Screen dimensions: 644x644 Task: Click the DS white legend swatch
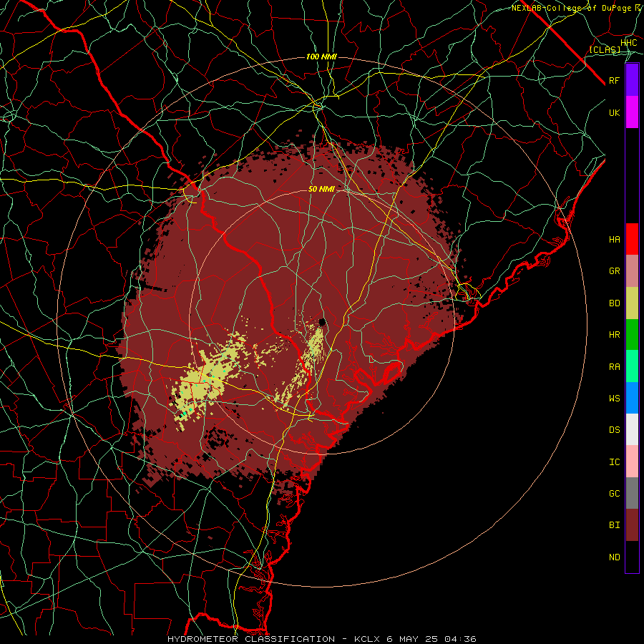(632, 429)
